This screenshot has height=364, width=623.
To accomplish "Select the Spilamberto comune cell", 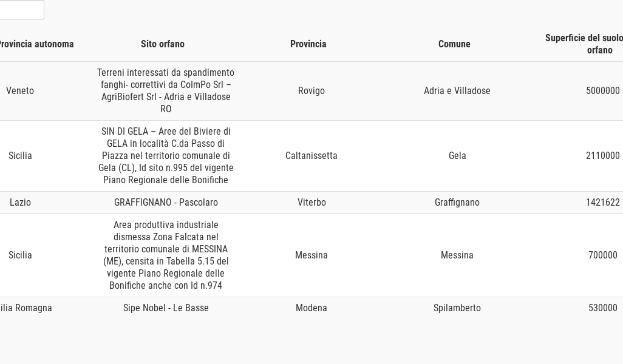I will [457, 308].
